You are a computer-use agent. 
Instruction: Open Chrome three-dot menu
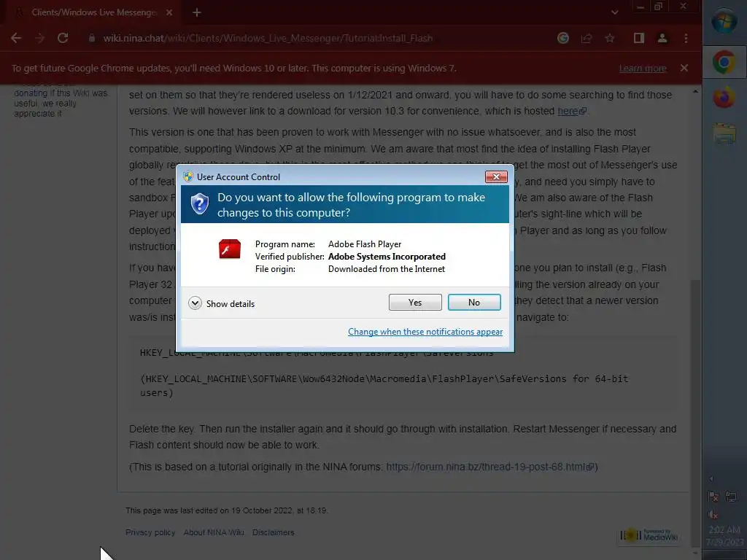coord(686,38)
